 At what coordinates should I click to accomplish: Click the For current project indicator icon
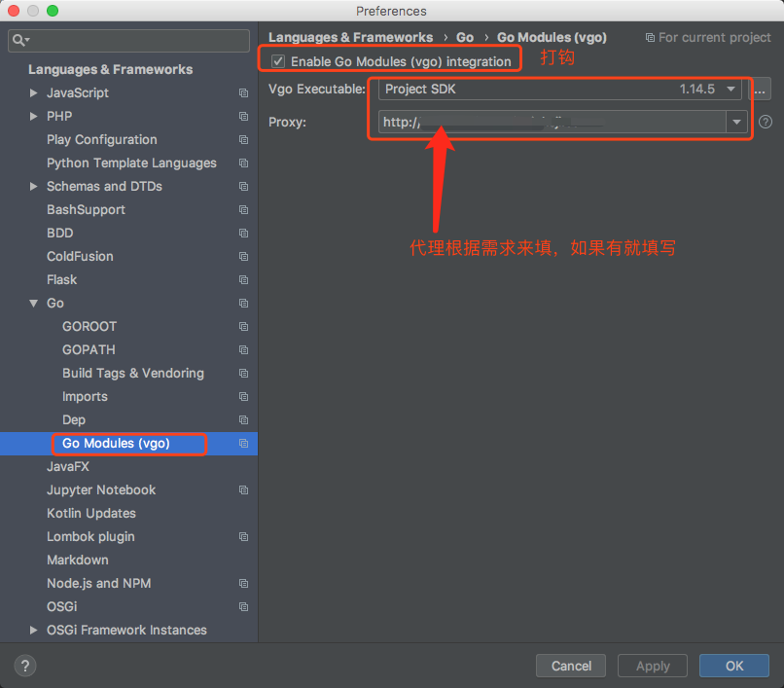(x=650, y=38)
